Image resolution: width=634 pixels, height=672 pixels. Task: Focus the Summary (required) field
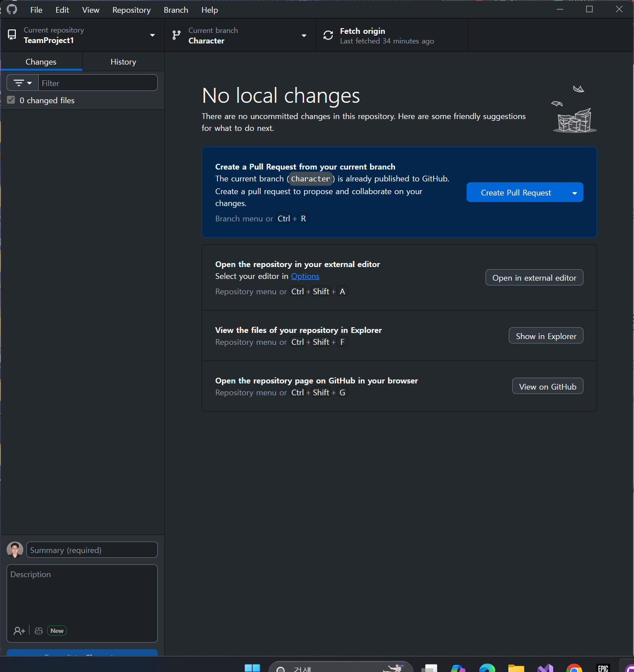click(92, 550)
